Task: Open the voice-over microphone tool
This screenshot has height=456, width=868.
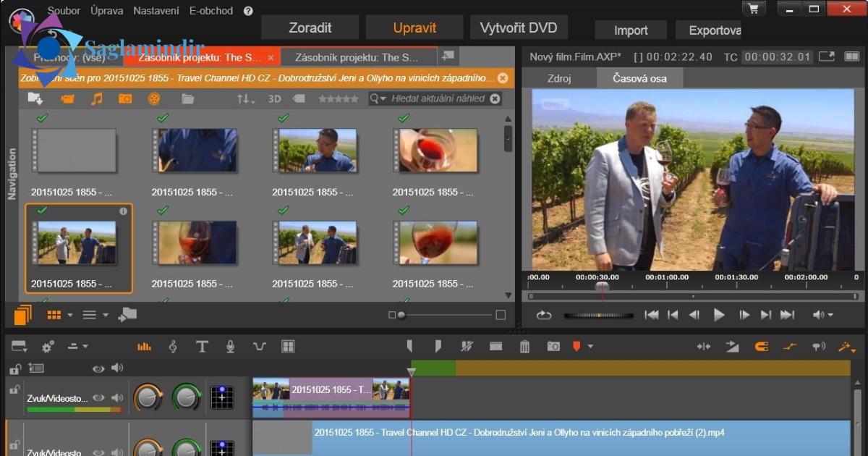Action: (x=230, y=347)
